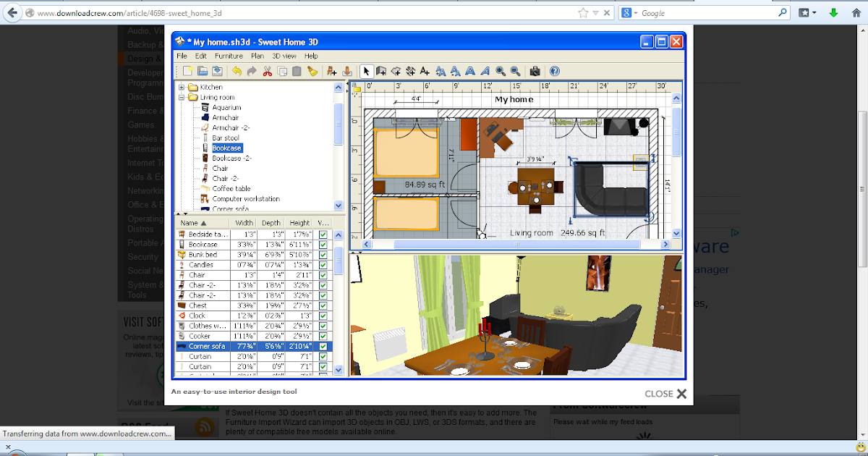868x456 pixels.
Task: Toggle Clock visible checkbox
Action: point(323,316)
